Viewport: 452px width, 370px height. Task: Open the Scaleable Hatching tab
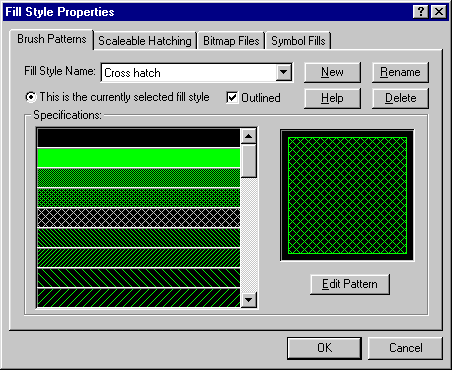pyautogui.click(x=145, y=41)
